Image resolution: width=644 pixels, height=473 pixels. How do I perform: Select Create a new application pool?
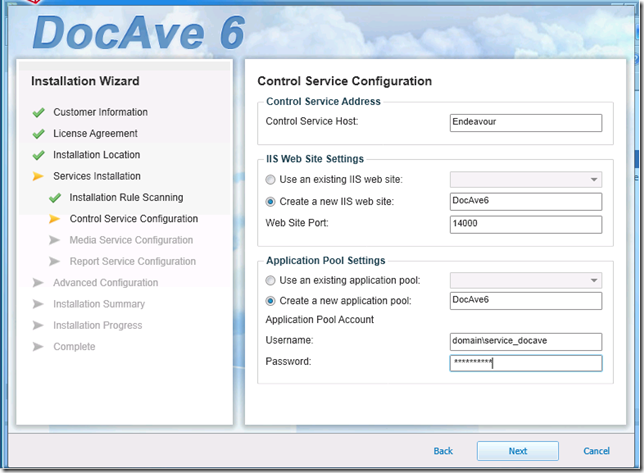pyautogui.click(x=270, y=301)
